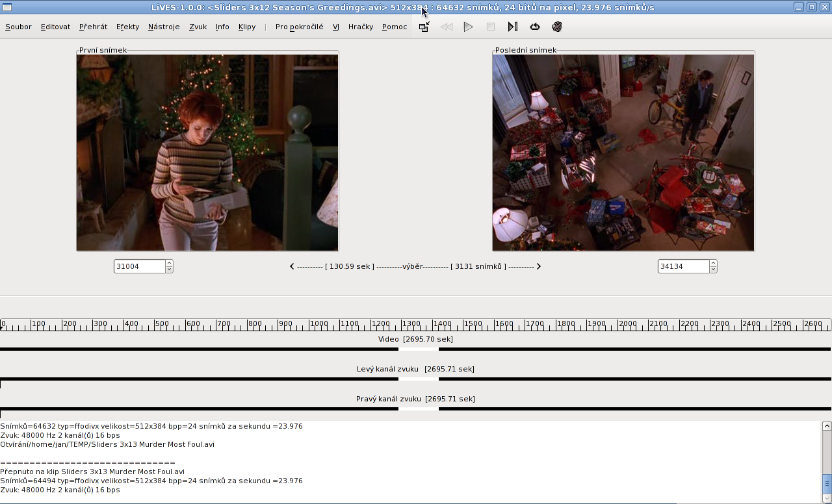Click log line Přepnuto na klip Sliders 3x13

(92, 472)
